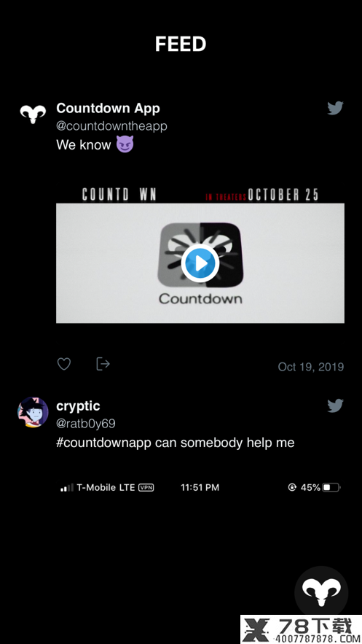The width and height of the screenshot is (362, 644).
Task: Tap the "We know" tweet text
Action: tap(84, 145)
